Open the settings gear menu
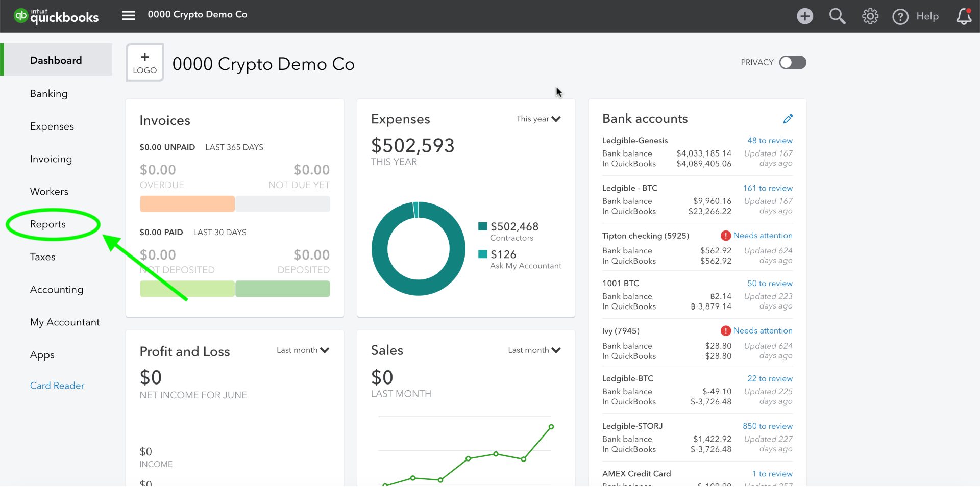Image resolution: width=980 pixels, height=487 pixels. pos(870,16)
